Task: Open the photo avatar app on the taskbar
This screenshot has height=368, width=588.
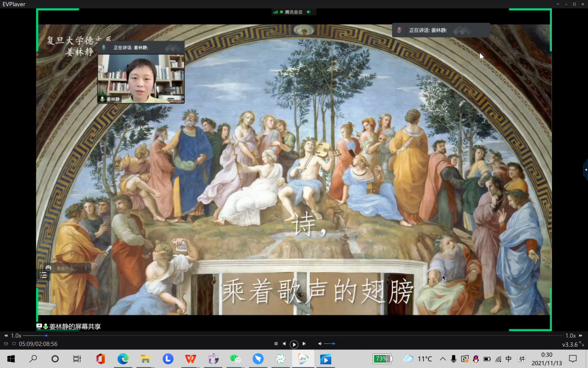Action: tap(213, 359)
